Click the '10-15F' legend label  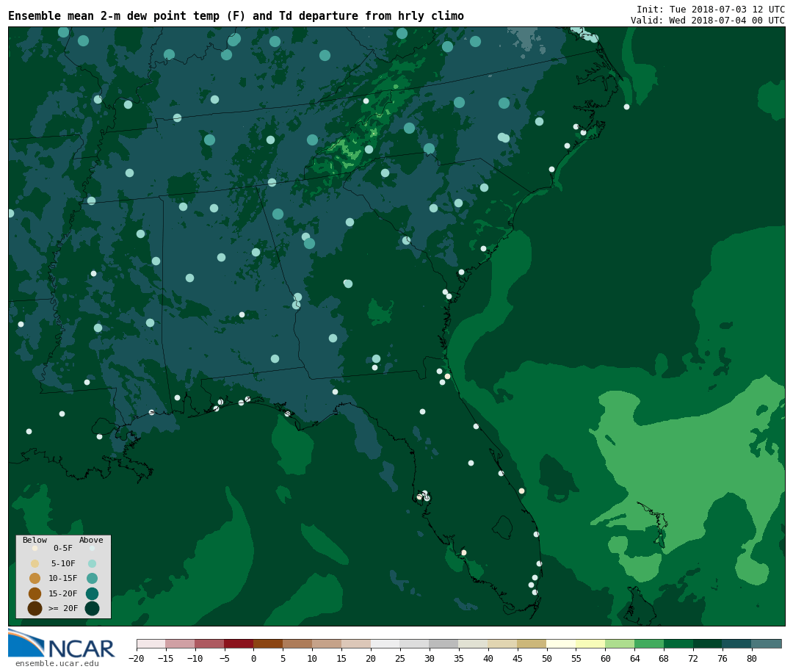click(63, 578)
